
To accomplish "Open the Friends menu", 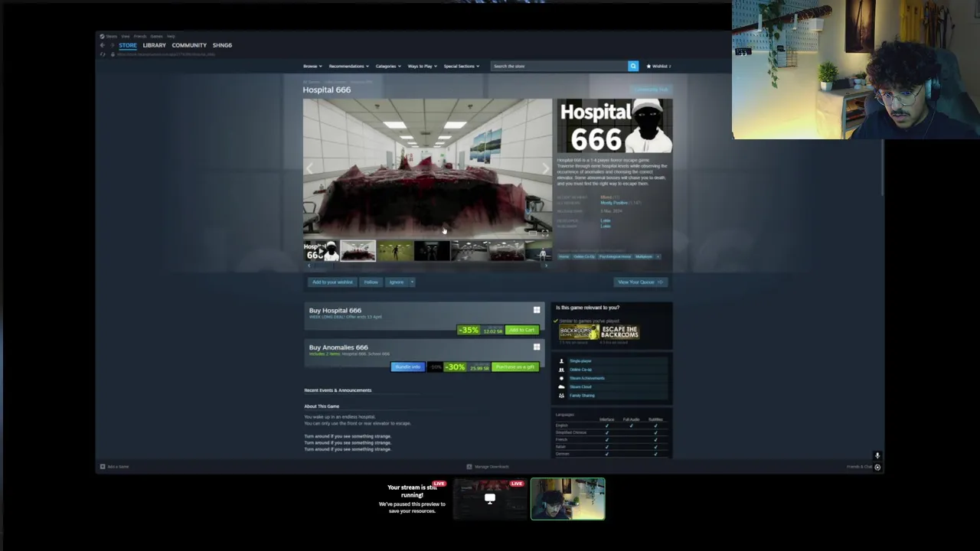I will pyautogui.click(x=140, y=36).
